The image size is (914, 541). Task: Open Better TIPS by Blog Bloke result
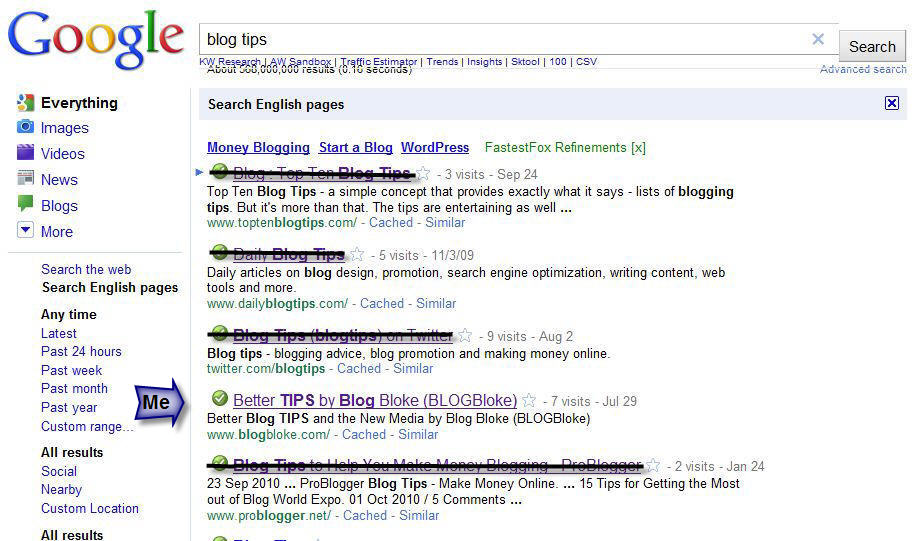375,401
